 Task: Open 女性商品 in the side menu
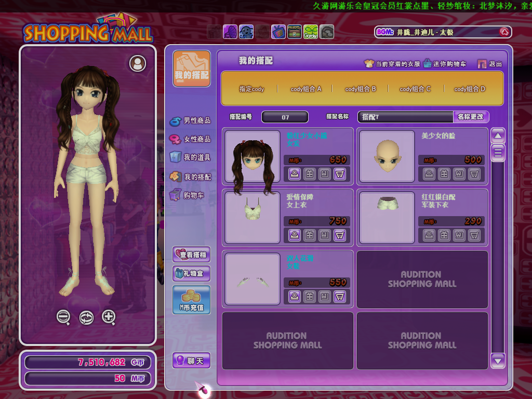click(x=190, y=139)
